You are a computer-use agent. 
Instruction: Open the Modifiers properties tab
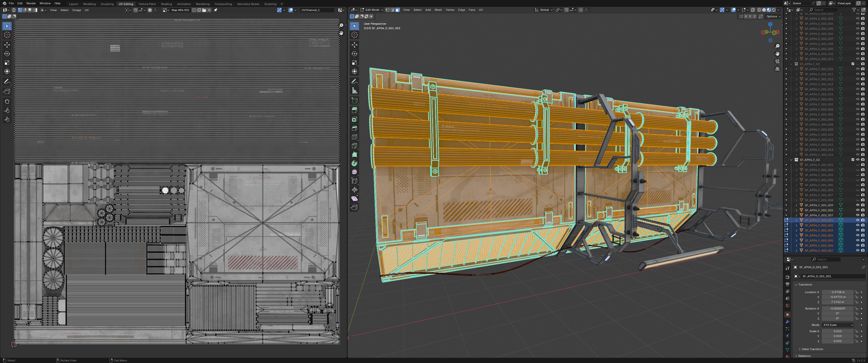pyautogui.click(x=788, y=322)
